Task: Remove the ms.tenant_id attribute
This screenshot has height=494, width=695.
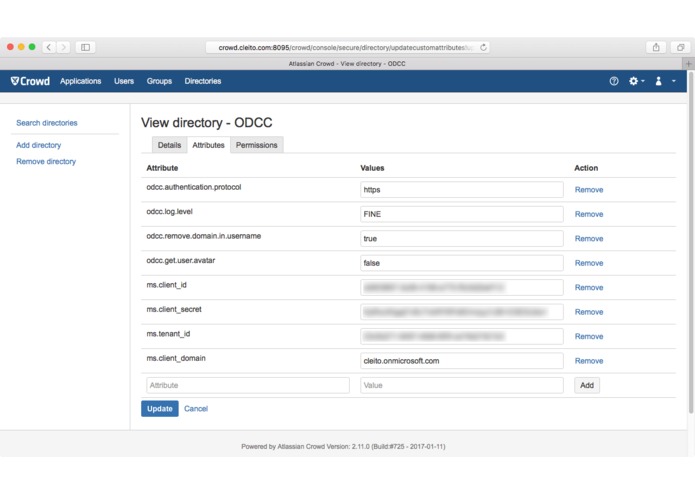Action: click(x=589, y=336)
